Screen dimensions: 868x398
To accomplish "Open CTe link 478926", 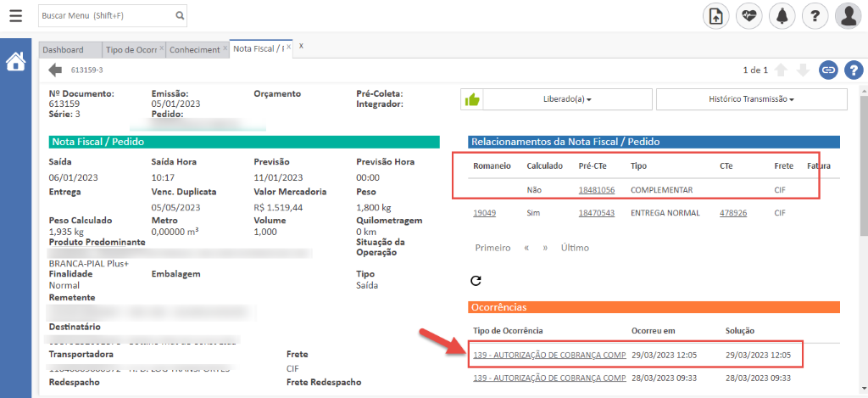I will pos(732,213).
